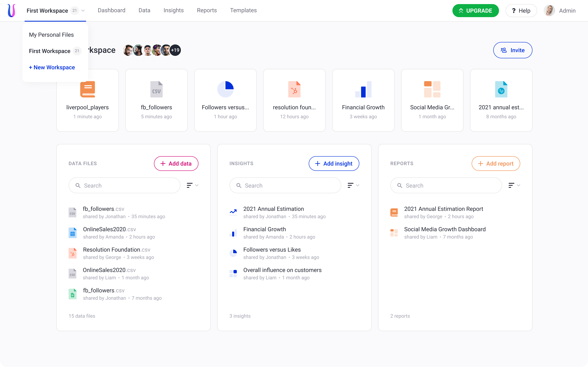Expand the Data Files sort dropdown

coord(193,186)
